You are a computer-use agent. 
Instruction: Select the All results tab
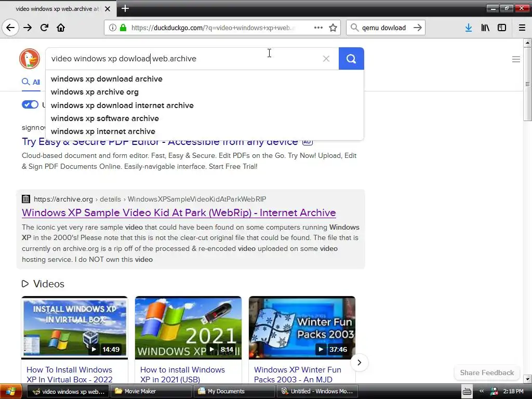(31, 82)
